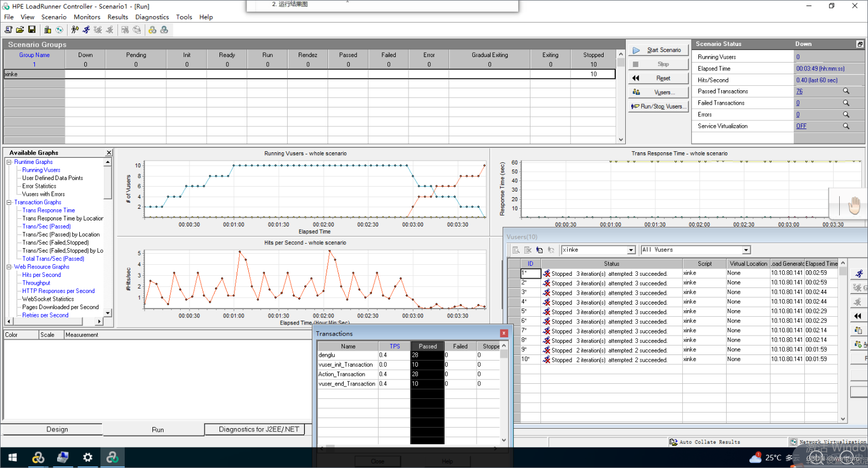Click the first icon in Vusers toolbar
Image resolution: width=868 pixels, height=468 pixels.
[516, 250]
